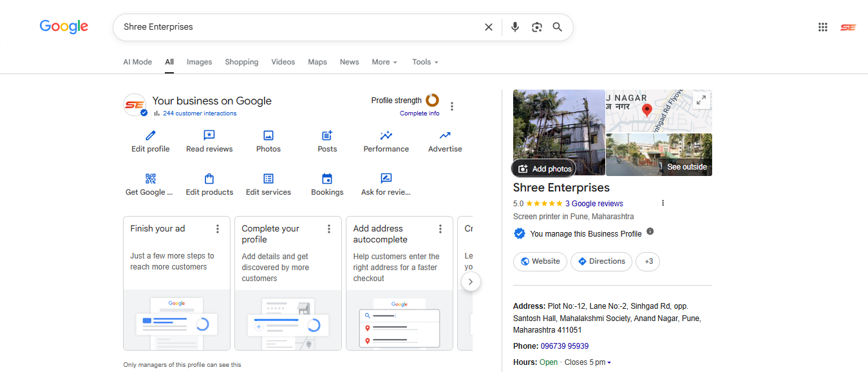Open Finish your ad card options

218,229
